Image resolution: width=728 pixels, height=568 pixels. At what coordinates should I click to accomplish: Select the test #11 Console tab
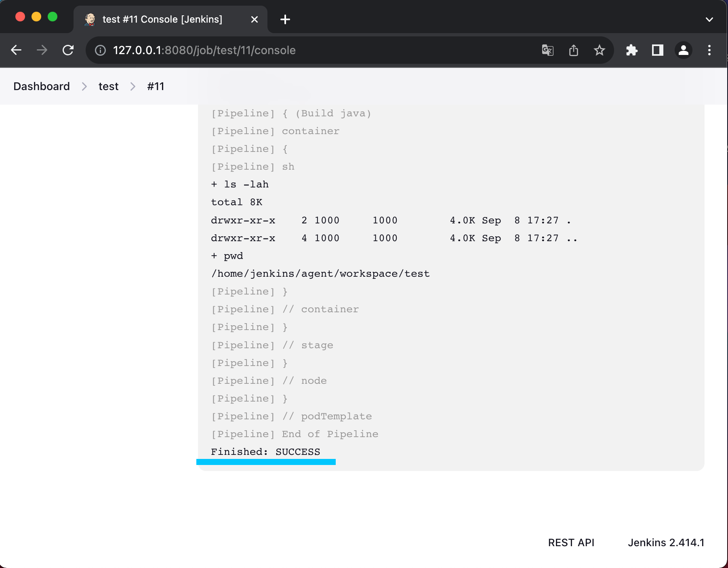coord(162,19)
